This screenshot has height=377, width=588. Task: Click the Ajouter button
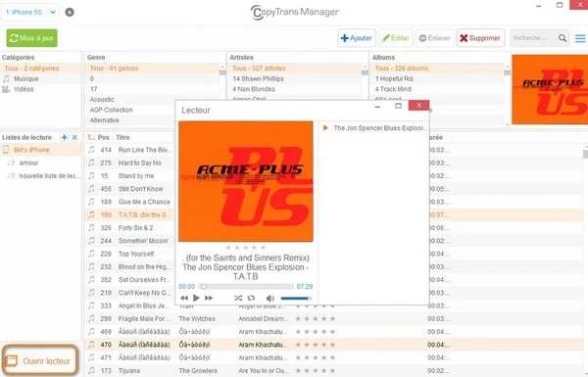(357, 38)
